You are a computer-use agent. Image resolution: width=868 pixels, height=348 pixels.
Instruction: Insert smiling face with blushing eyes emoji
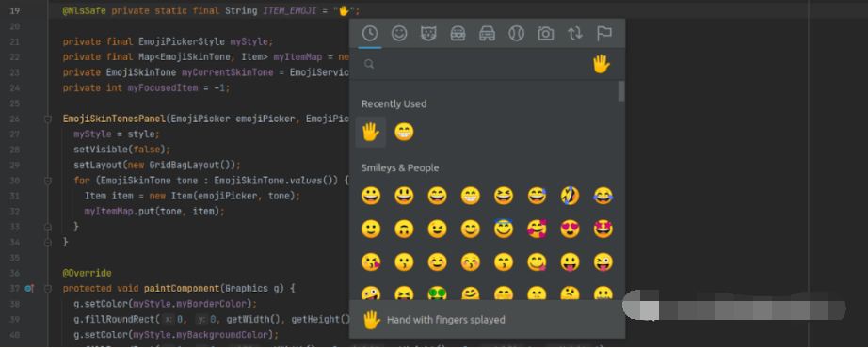tap(471, 229)
